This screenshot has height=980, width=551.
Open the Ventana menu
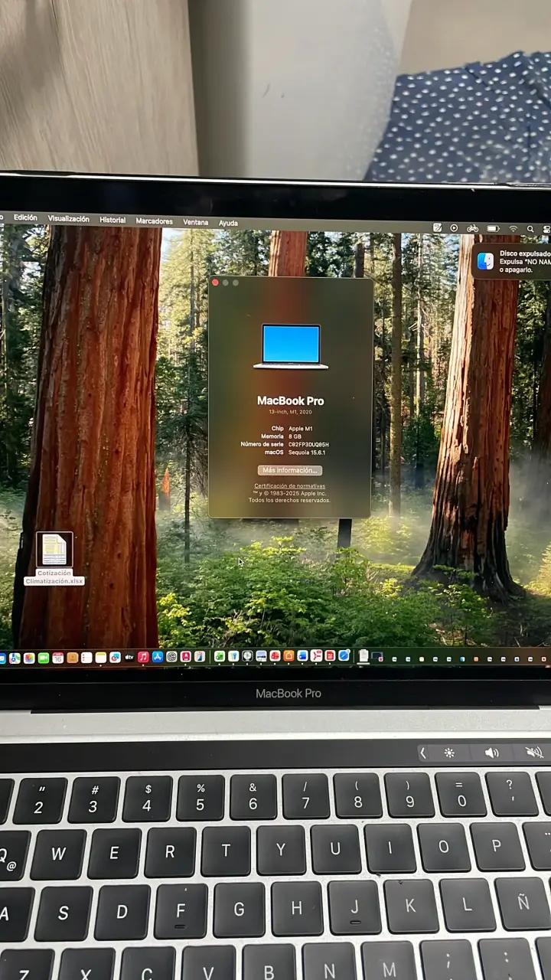(196, 222)
